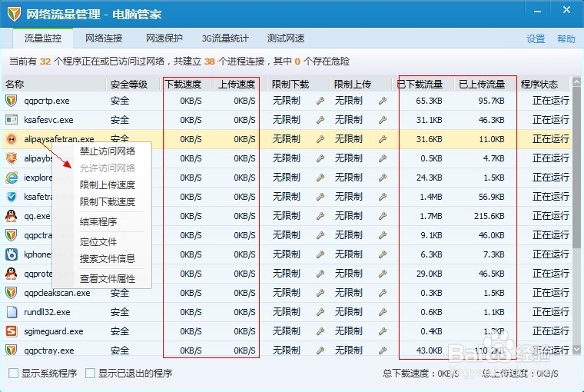This screenshot has width=584, height=392.
Task: Select the sgimeguard.exe process name
Action: tap(54, 331)
